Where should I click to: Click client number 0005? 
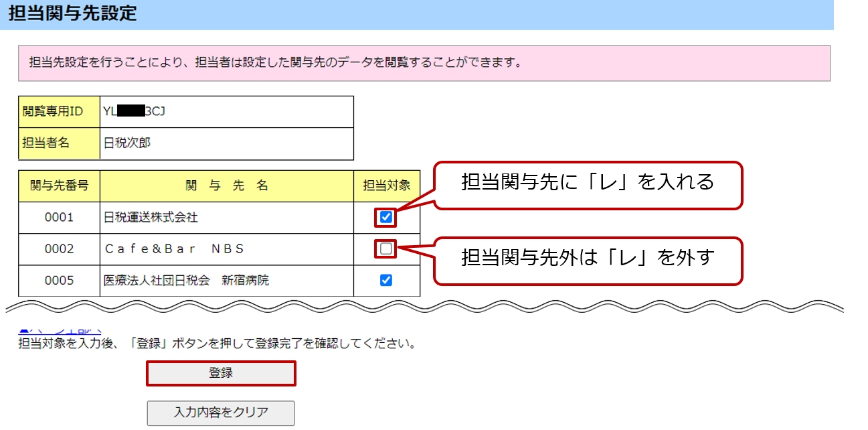coord(59,281)
